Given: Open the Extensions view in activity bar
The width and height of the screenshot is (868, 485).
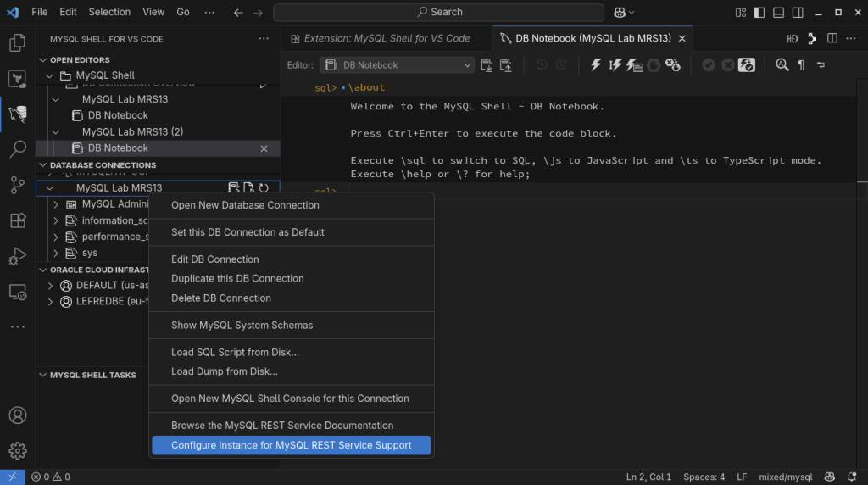Looking at the screenshot, I should [17, 220].
